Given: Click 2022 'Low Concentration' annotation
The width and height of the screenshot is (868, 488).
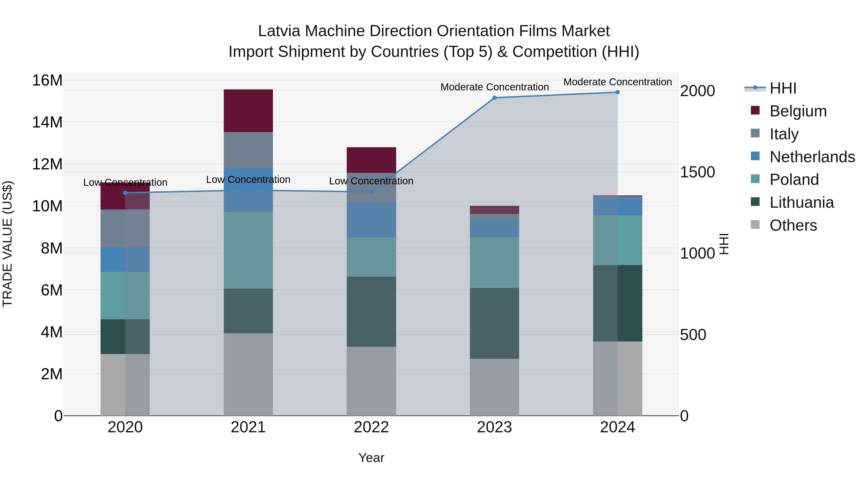Looking at the screenshot, I should (371, 181).
